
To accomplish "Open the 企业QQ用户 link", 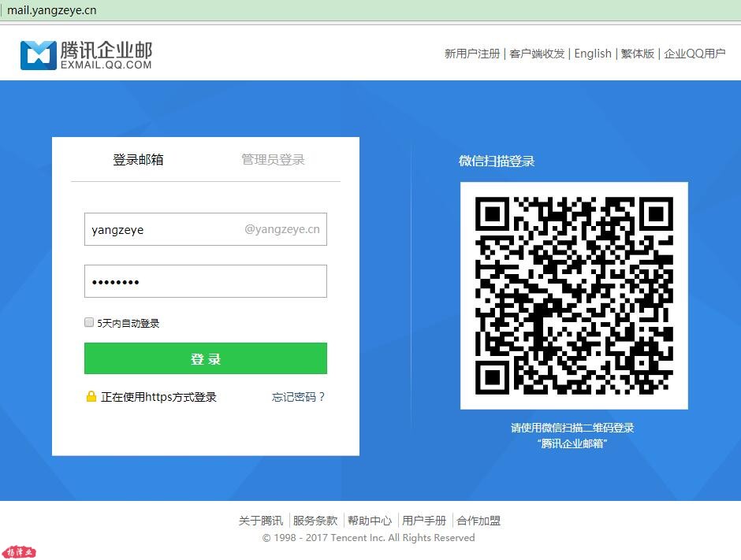I will click(x=694, y=54).
